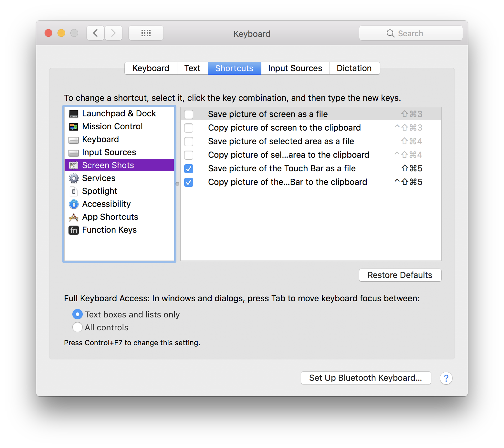This screenshot has width=504, height=448.
Task: Click the Launchpad & Dock icon
Action: [74, 114]
